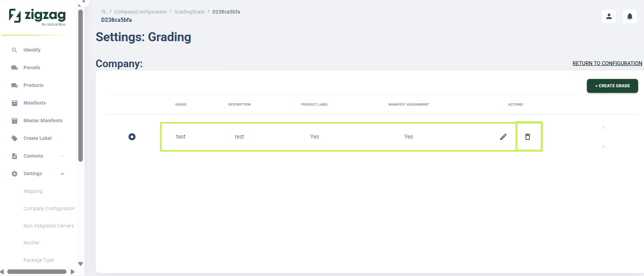Move test grade down with double-chevron arrow
Viewport: 644px width, 276px height.
tap(603, 146)
